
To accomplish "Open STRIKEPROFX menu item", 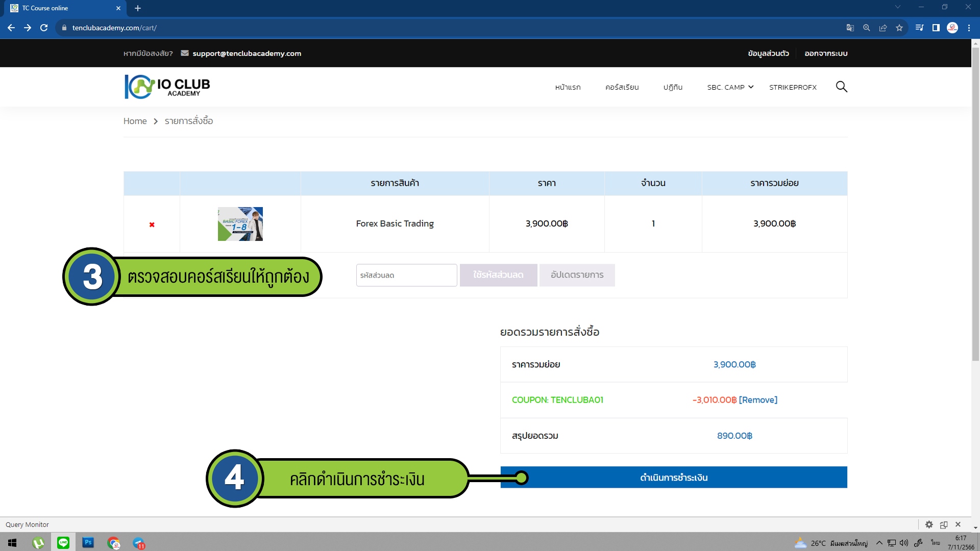I will (793, 87).
